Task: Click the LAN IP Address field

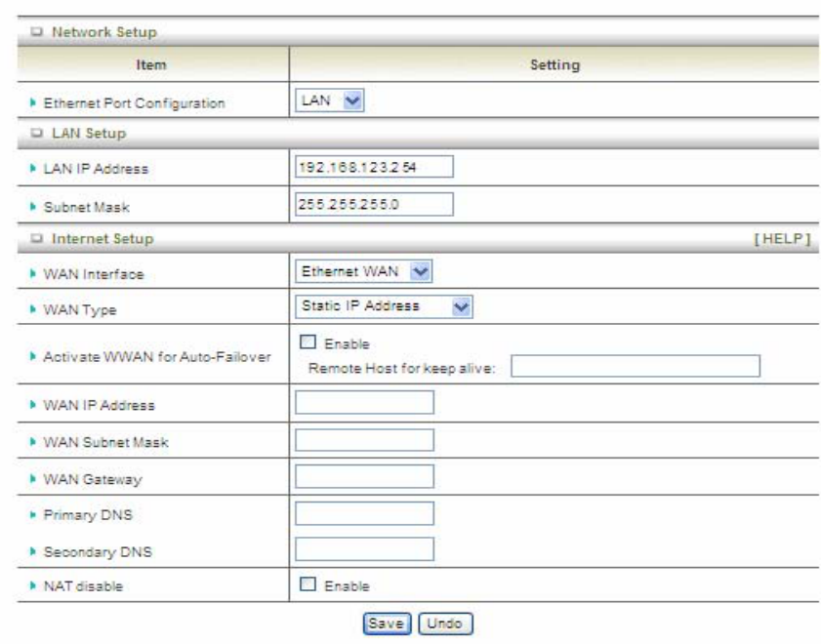Action: click(x=374, y=167)
